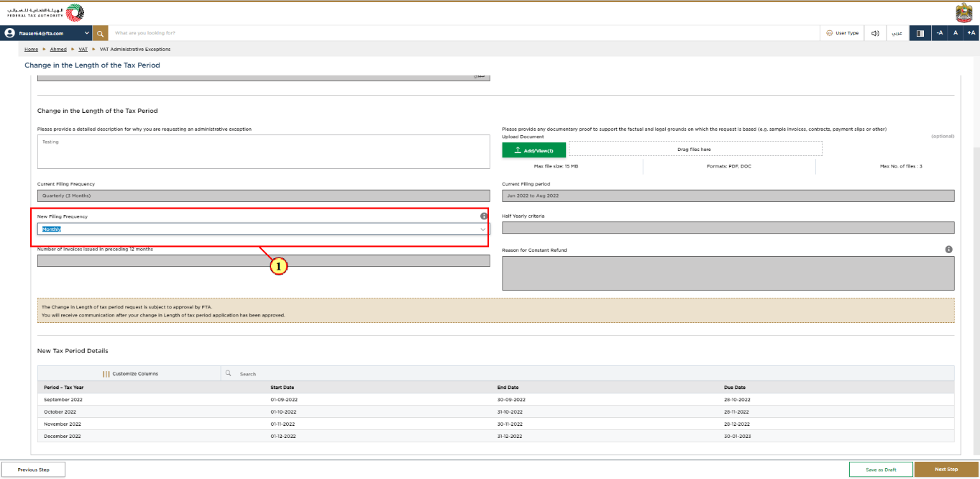Click the Reason for Constant Refund info icon

(949, 250)
